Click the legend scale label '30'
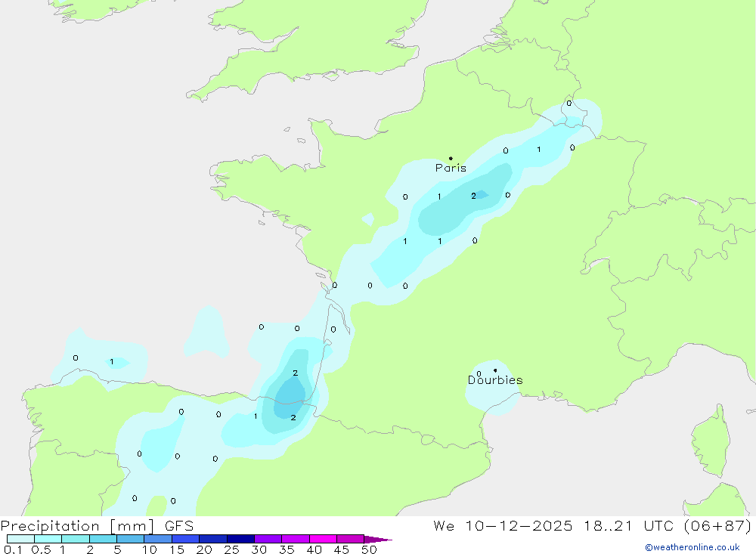The width and height of the screenshot is (756, 554). [259, 549]
